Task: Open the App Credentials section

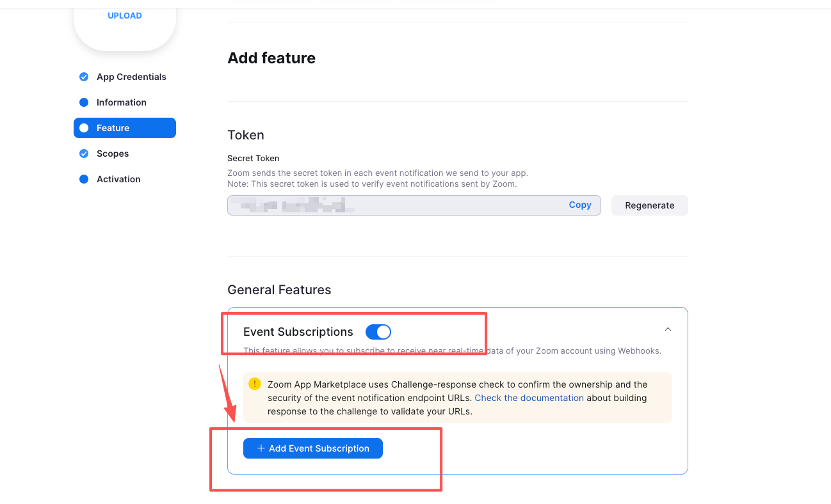Action: pyautogui.click(x=131, y=77)
